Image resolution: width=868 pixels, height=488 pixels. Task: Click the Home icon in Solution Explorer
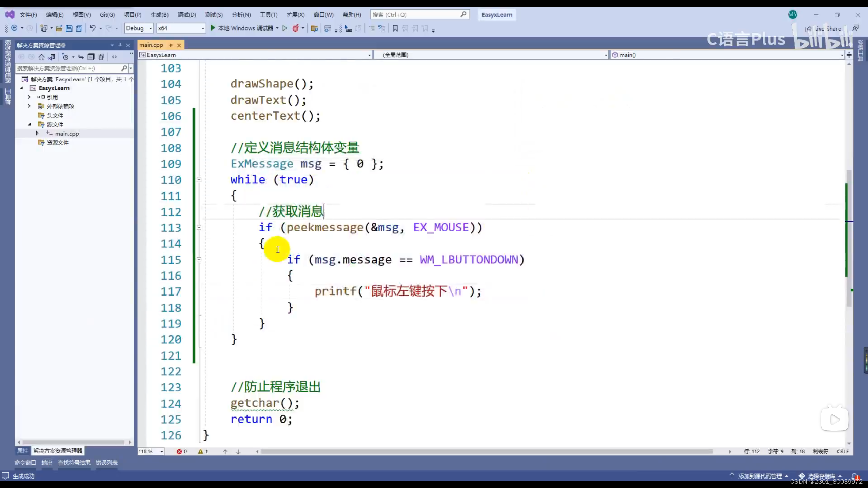tap(41, 57)
